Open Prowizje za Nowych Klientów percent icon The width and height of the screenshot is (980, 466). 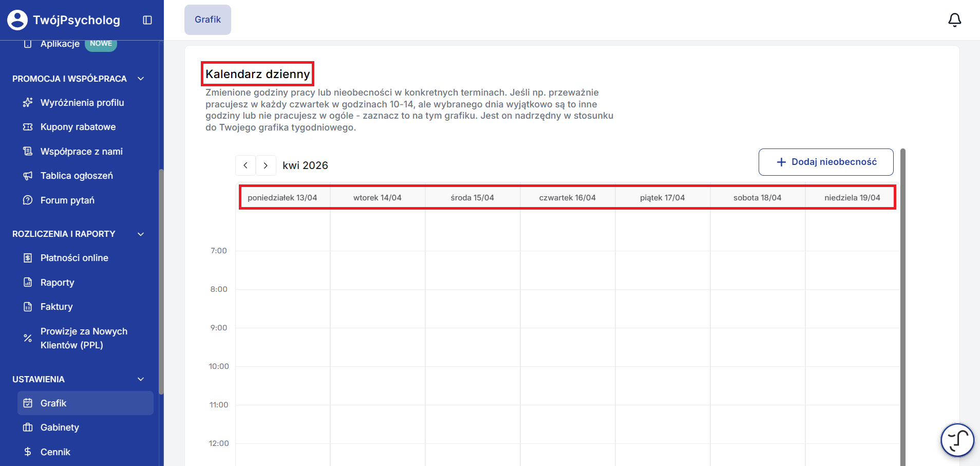point(28,338)
